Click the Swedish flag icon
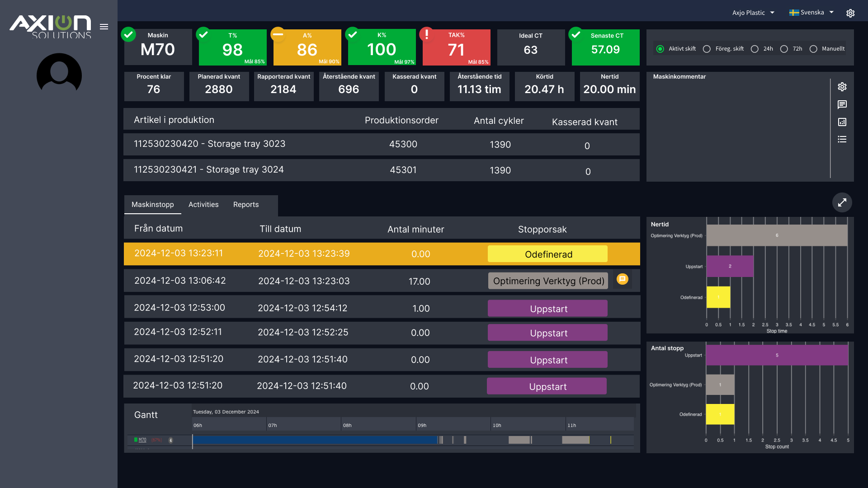Viewport: 868px width, 488px height. tap(794, 13)
